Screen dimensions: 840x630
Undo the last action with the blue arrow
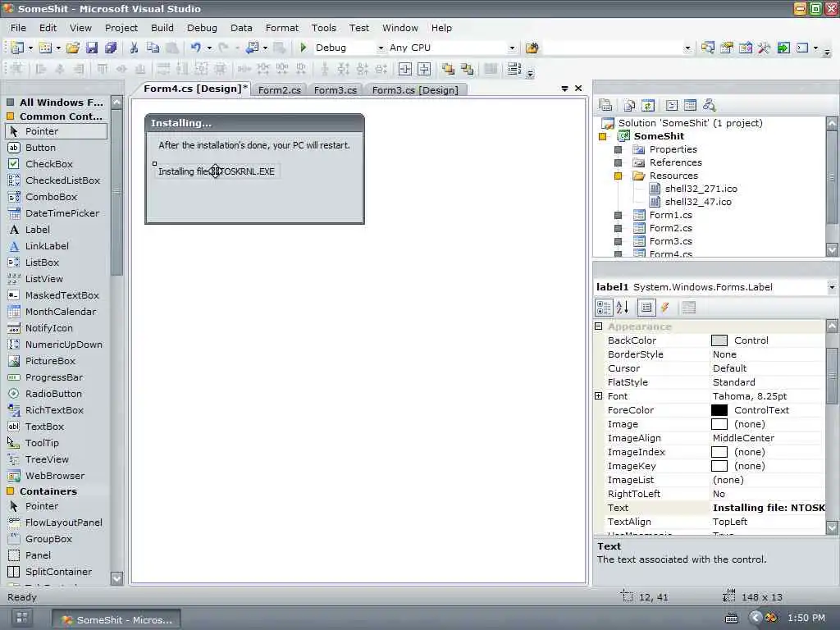pyautogui.click(x=195, y=48)
